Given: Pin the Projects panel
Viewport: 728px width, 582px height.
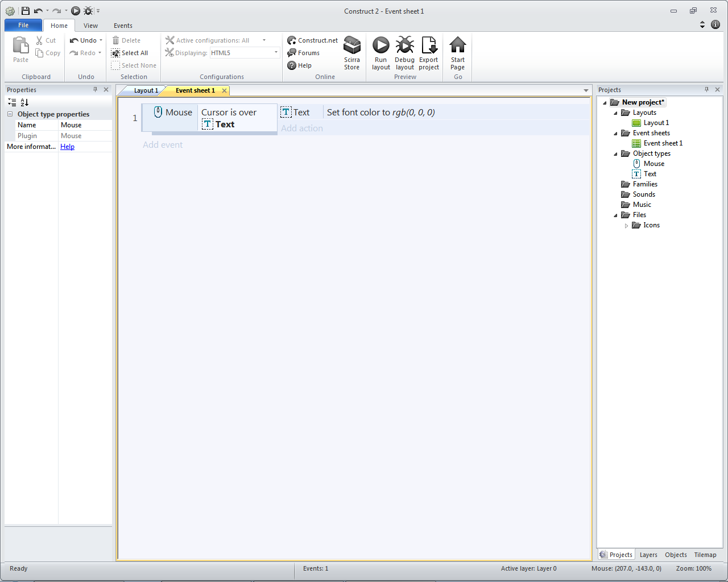Looking at the screenshot, I should point(706,90).
